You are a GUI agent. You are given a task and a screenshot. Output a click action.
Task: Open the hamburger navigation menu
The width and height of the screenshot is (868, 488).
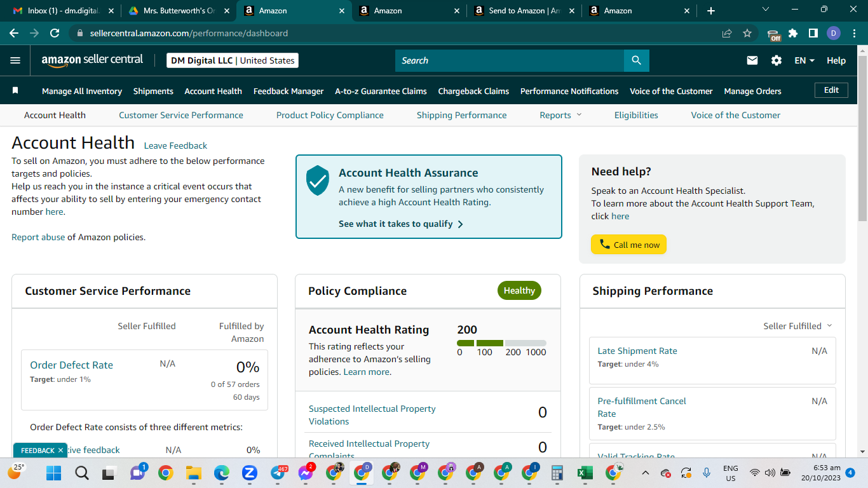(15, 60)
